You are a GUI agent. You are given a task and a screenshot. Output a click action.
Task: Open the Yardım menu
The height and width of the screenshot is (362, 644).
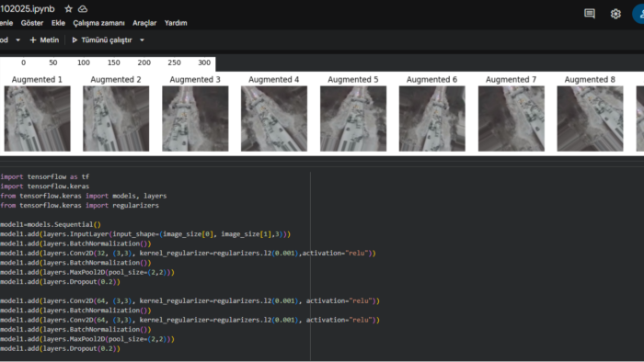coord(176,23)
